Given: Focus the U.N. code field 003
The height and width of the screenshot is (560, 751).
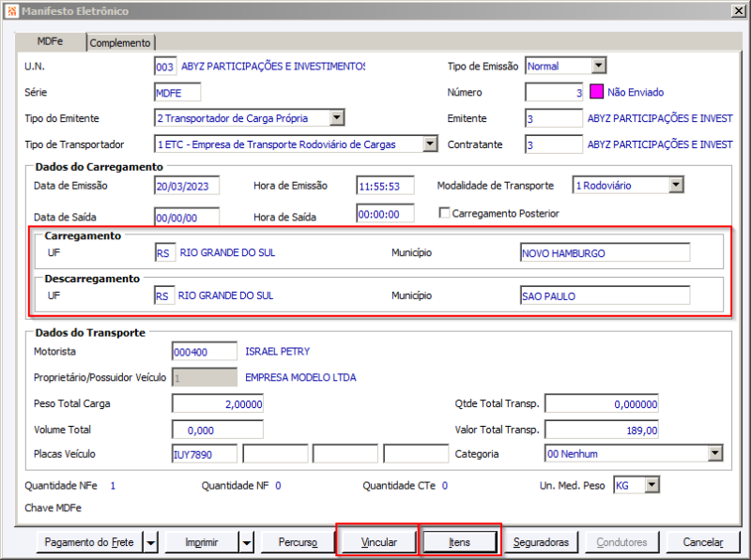Looking at the screenshot, I should pos(165,66).
